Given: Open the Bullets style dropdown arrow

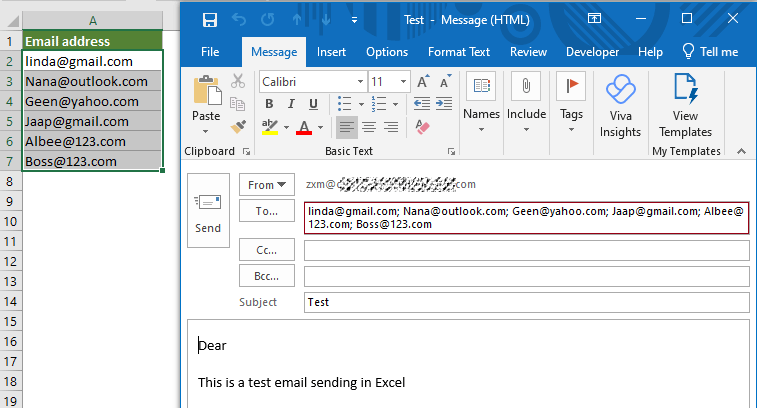Looking at the screenshot, I should [x=361, y=104].
